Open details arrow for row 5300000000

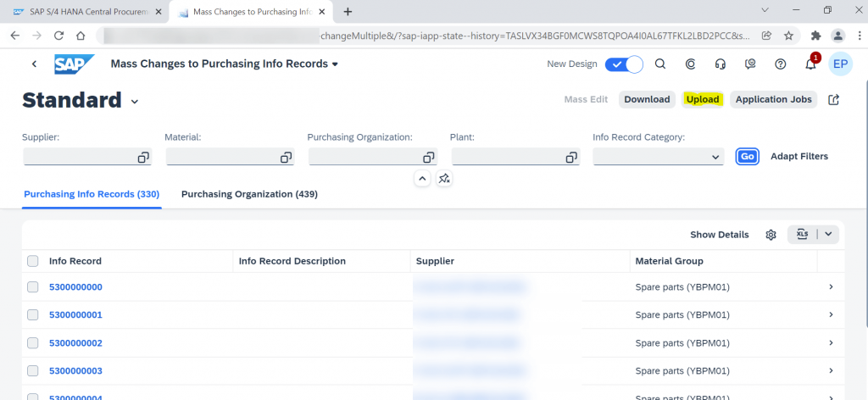coord(831,286)
